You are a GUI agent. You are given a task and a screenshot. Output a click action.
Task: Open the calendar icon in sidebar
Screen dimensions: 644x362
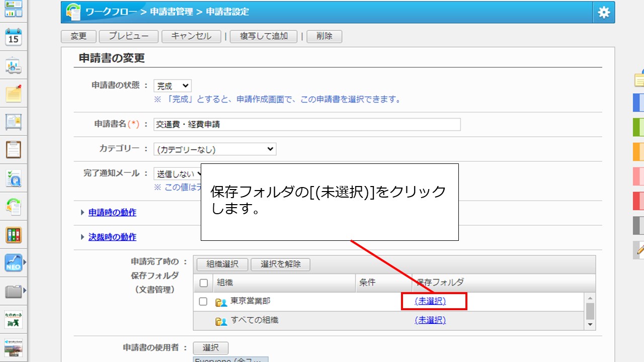click(14, 37)
